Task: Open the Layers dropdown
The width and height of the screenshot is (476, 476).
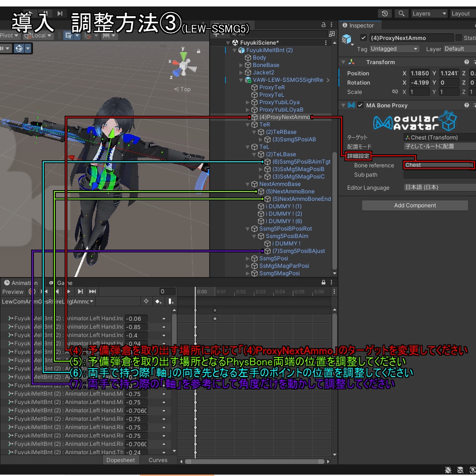Action: [x=429, y=13]
